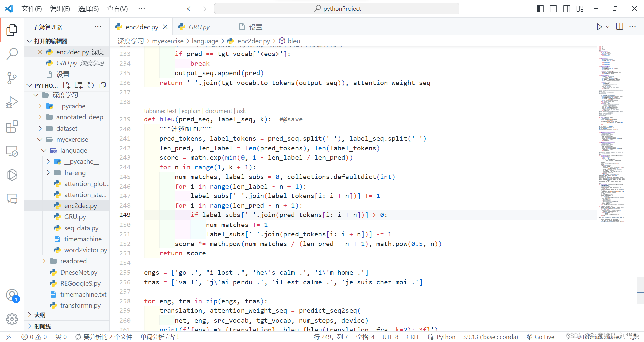Open the run button dropdown arrow
Viewport: 644px width, 342px height.
(x=608, y=27)
